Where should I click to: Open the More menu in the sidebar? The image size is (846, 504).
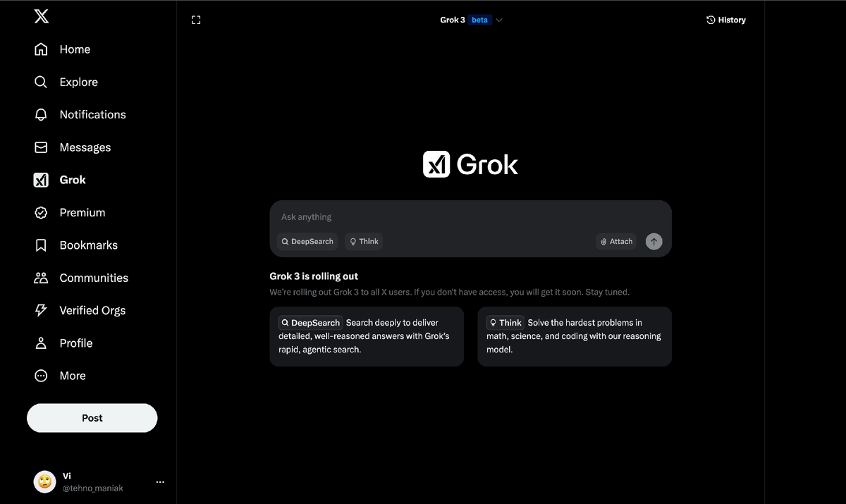pos(60,376)
